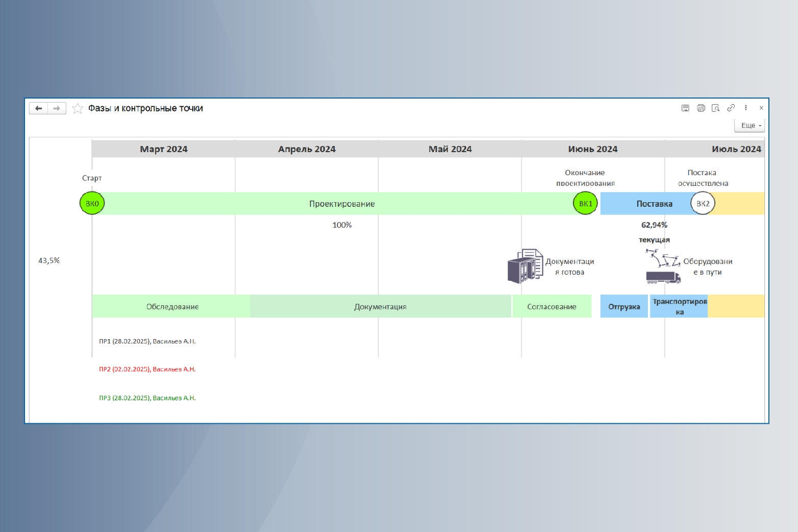Select the ВК0 start milestone
Viewport: 798px width, 532px height.
click(x=92, y=203)
